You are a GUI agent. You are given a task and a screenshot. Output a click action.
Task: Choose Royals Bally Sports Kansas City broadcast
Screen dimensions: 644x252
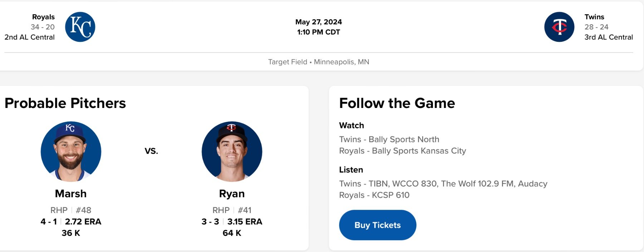click(x=402, y=151)
